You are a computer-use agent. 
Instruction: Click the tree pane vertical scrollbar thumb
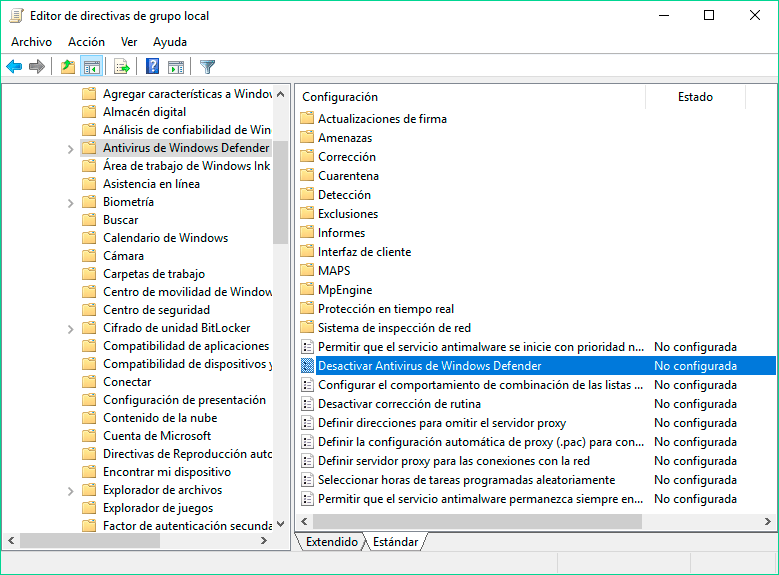click(x=280, y=192)
